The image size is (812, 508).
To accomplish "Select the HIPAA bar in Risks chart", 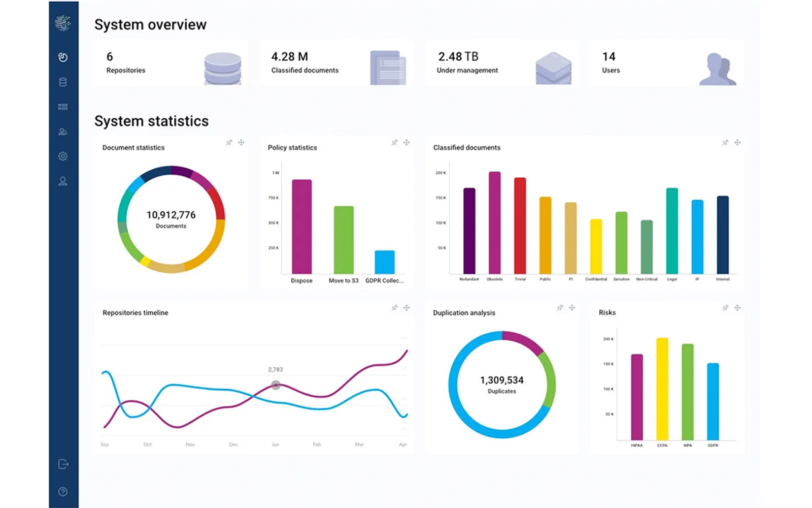I will coord(637,397).
